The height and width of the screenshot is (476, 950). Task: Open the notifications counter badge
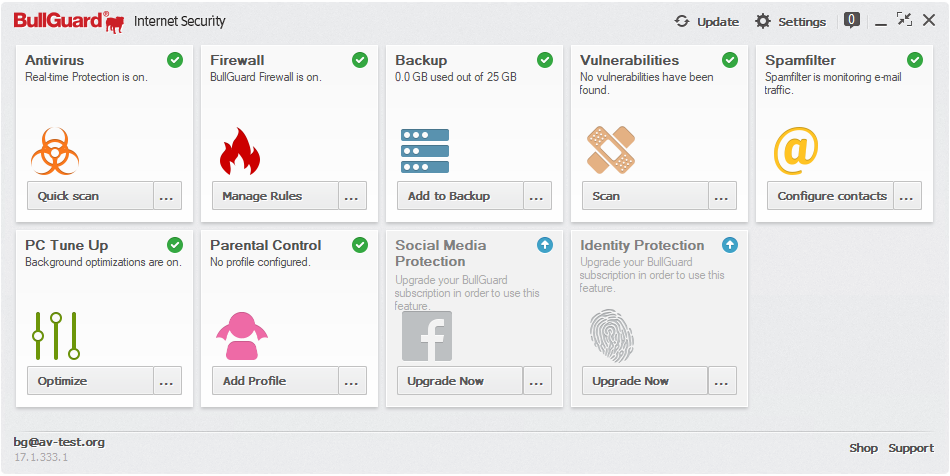(851, 19)
